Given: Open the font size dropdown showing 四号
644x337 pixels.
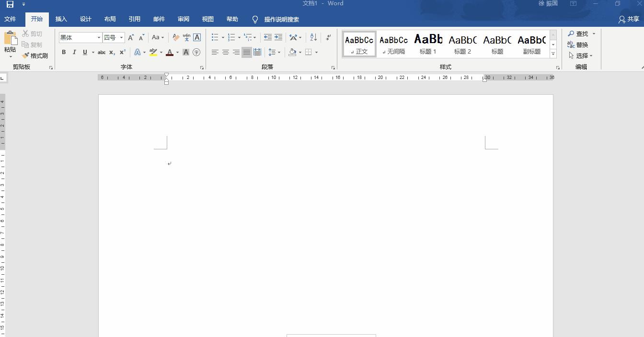Looking at the screenshot, I should (x=121, y=37).
